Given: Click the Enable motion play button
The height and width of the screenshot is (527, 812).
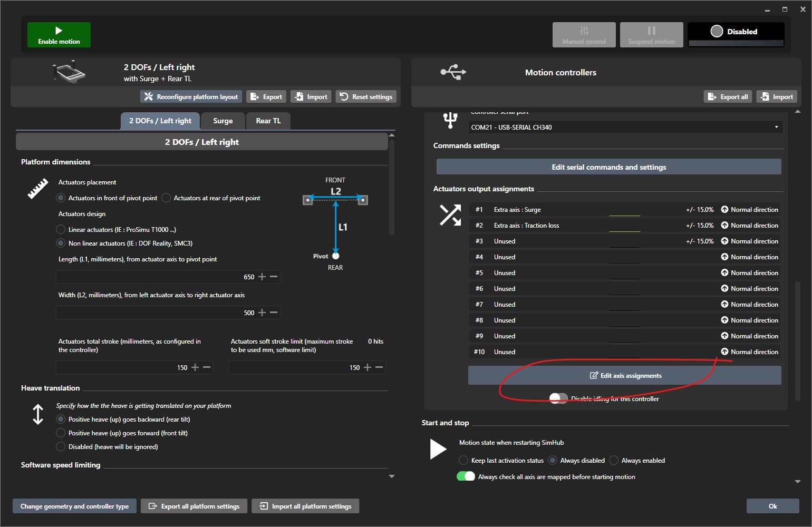Looking at the screenshot, I should point(59,35).
